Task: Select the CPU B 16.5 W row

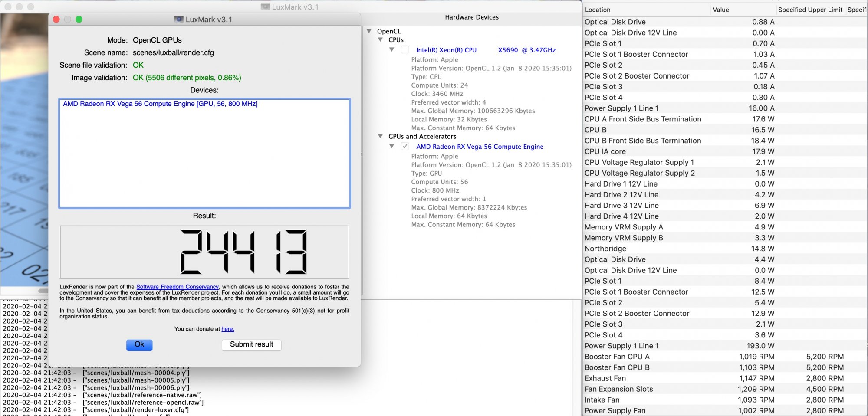Action: [x=724, y=130]
